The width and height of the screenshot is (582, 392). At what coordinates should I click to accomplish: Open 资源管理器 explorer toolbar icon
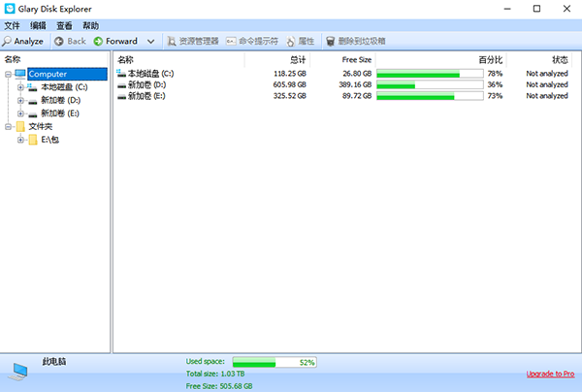[171, 41]
